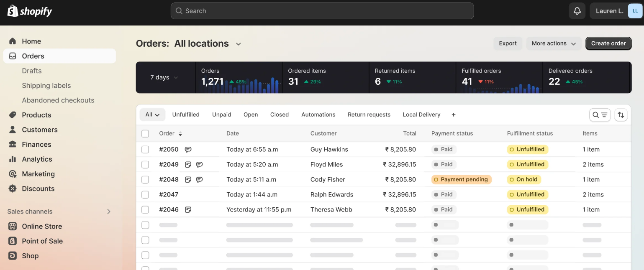This screenshot has height=270, width=644.
Task: Click the Shopify logo
Action: 29,11
